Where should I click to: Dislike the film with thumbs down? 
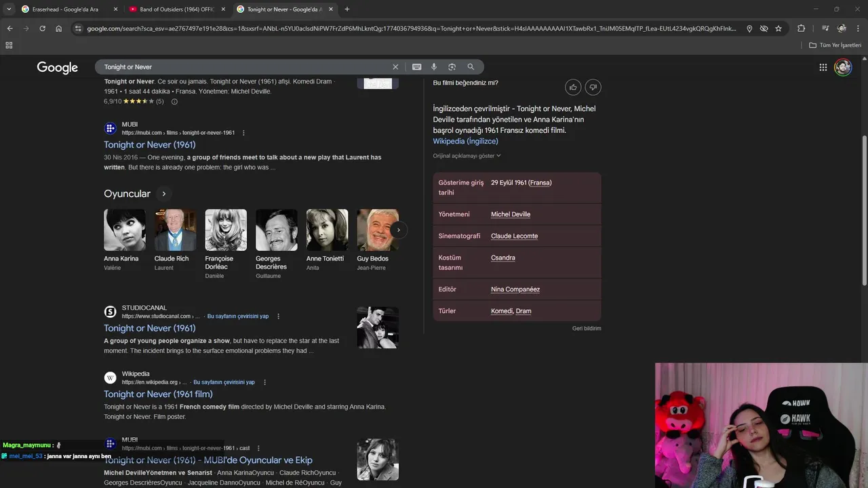pos(593,87)
